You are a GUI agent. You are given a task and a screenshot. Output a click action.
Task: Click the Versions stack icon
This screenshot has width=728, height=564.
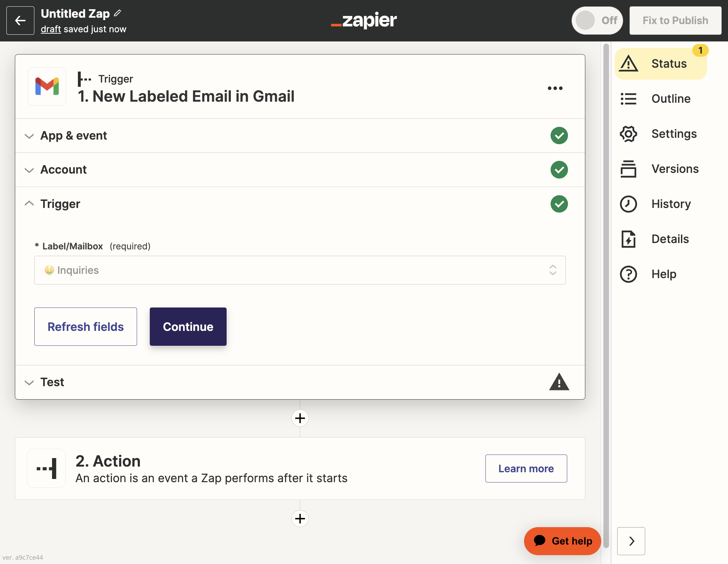click(x=629, y=169)
